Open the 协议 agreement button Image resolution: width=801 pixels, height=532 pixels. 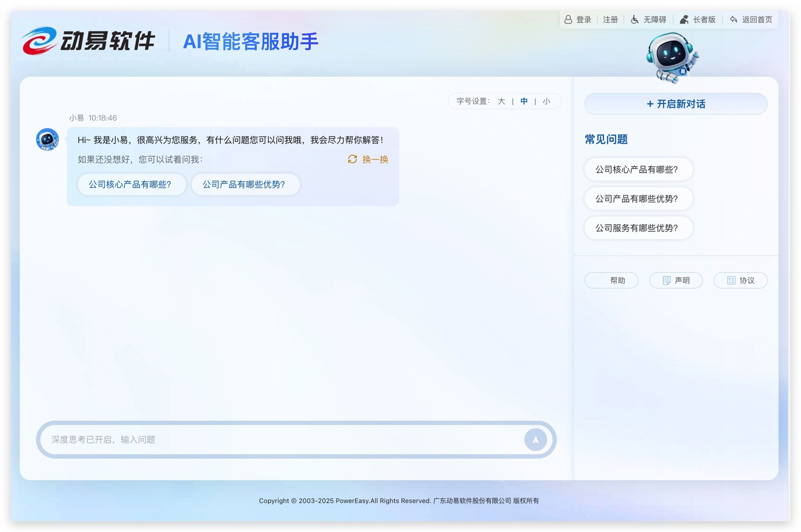[x=741, y=281]
